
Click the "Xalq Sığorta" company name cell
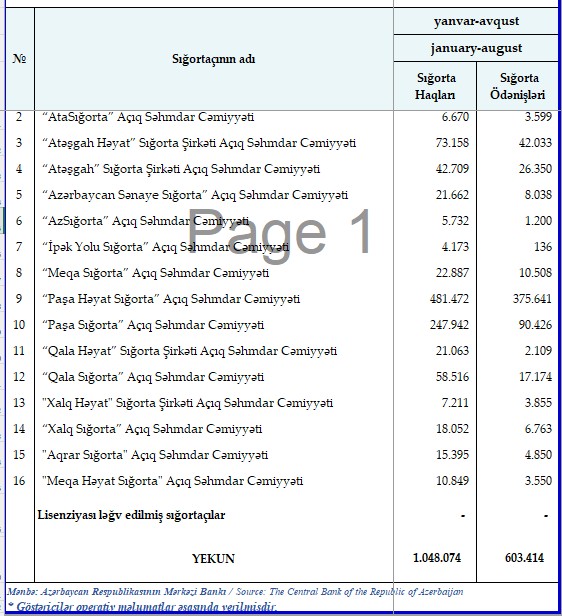152,429
